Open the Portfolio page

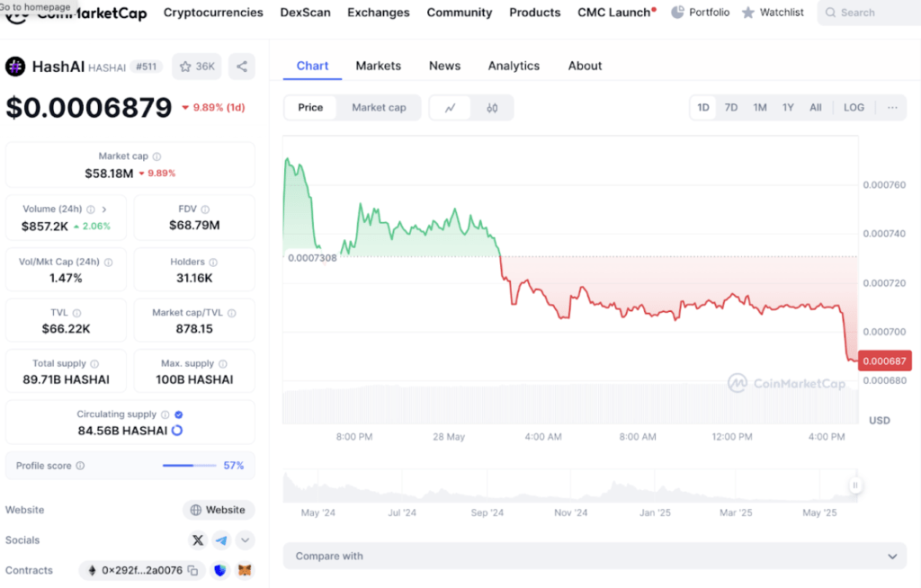700,13
